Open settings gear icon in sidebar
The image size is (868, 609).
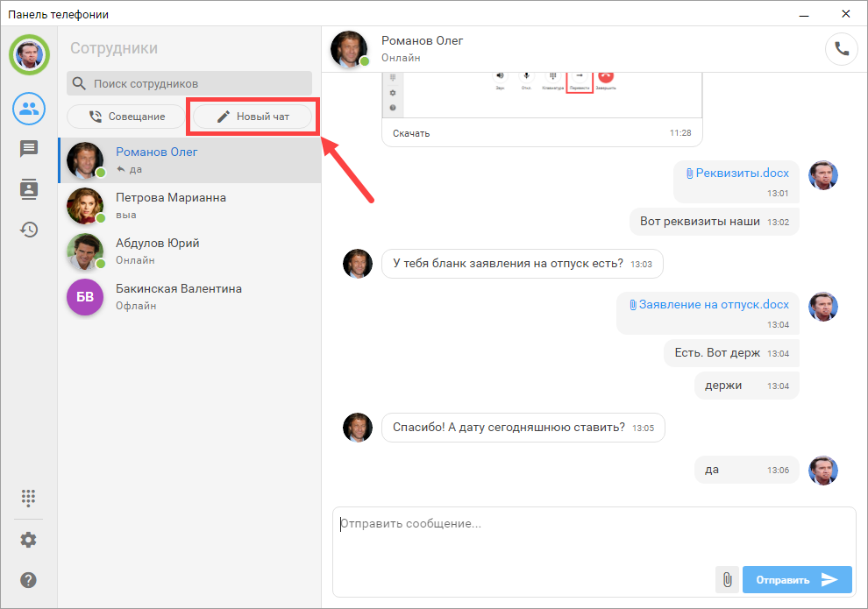[x=29, y=540]
